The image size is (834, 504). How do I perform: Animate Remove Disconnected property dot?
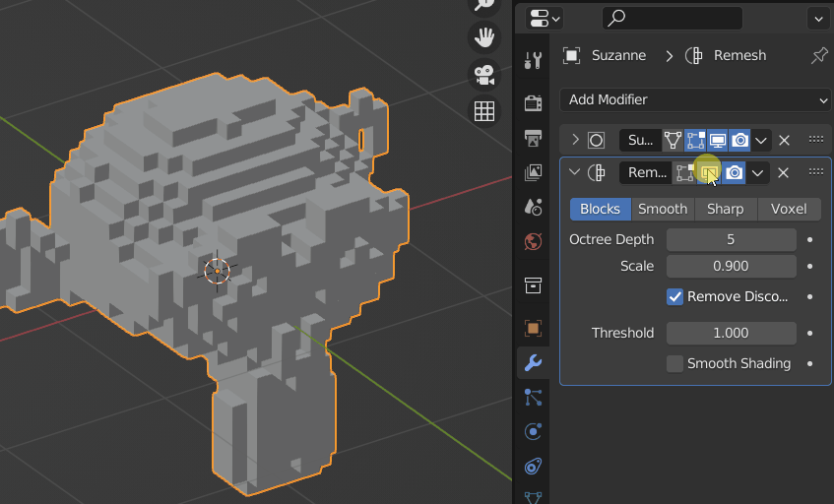tap(810, 296)
